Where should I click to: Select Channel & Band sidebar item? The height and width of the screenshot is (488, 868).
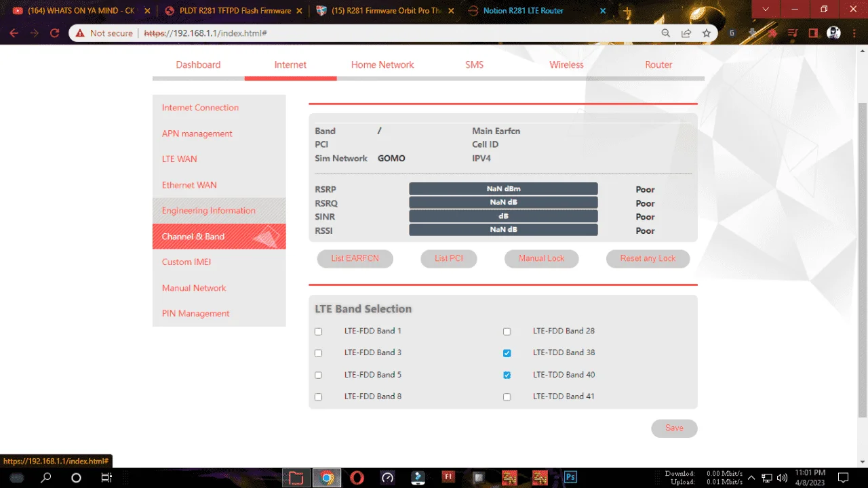[219, 237]
